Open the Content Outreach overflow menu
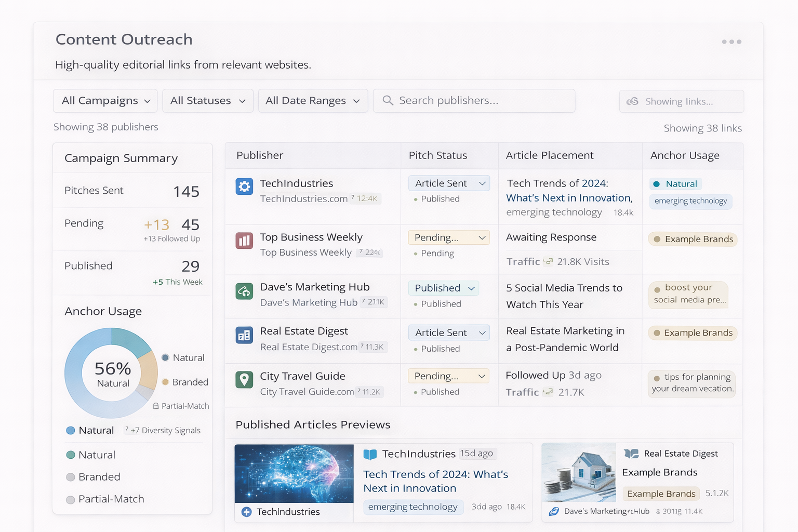Screen dimensions: 798x532 (731, 42)
